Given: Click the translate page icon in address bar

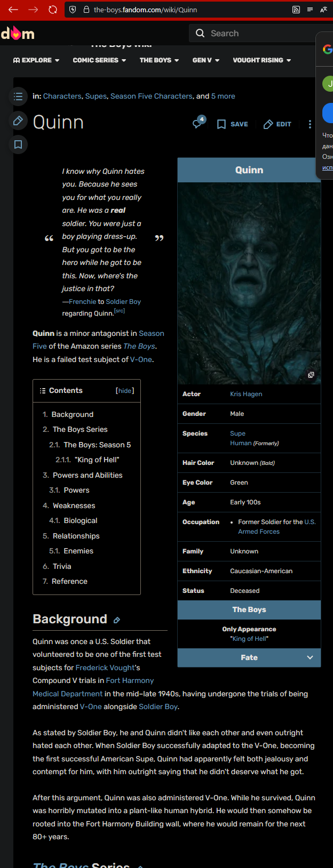Looking at the screenshot, I should pos(323,10).
